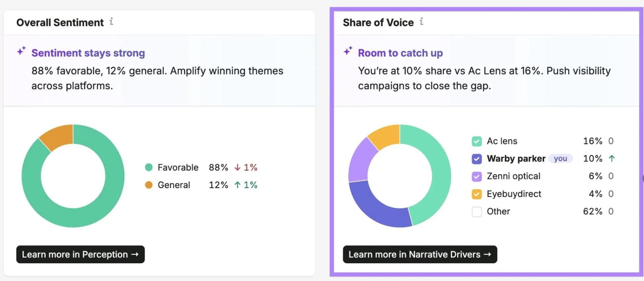The width and height of the screenshot is (644, 281).
Task: Uncheck the Warby parker checkbox
Action: click(x=477, y=159)
